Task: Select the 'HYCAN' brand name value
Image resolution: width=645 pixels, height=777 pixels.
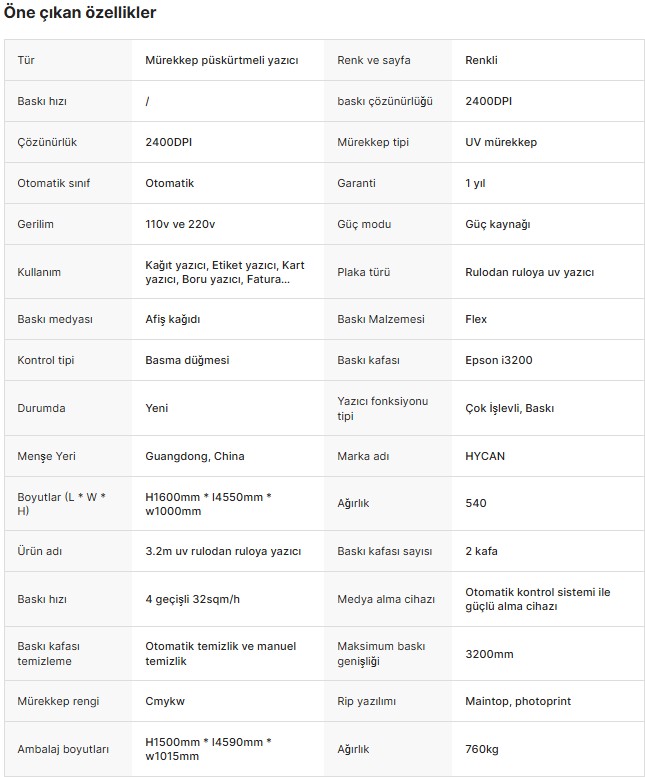Action: point(484,456)
